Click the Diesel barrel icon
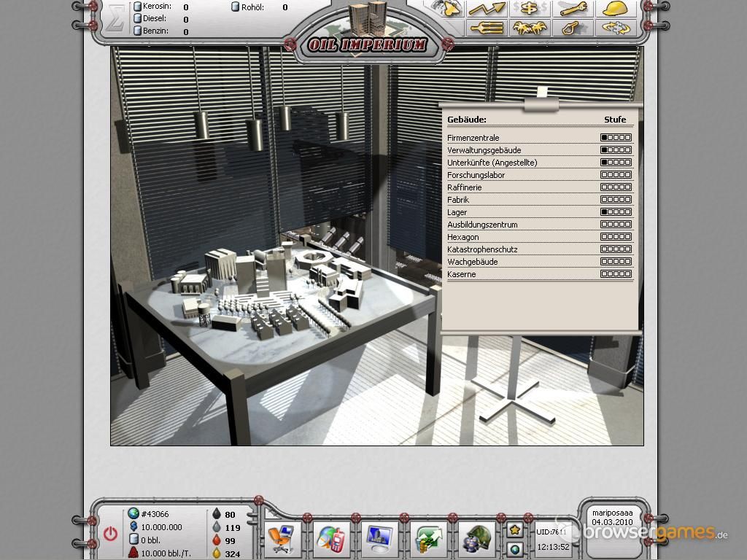Image resolution: width=747 pixels, height=560 pixels. pyautogui.click(x=137, y=18)
